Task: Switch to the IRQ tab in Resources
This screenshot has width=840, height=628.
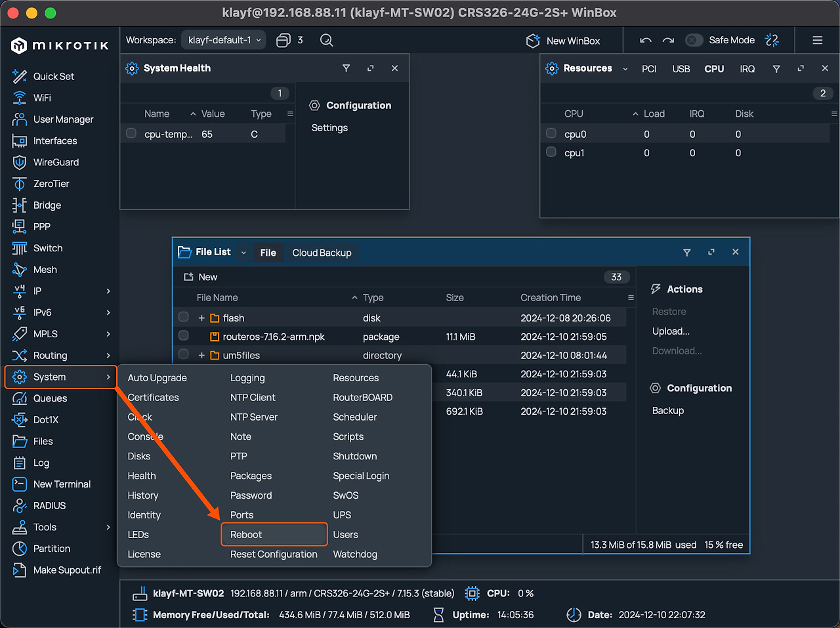Action: tap(747, 69)
